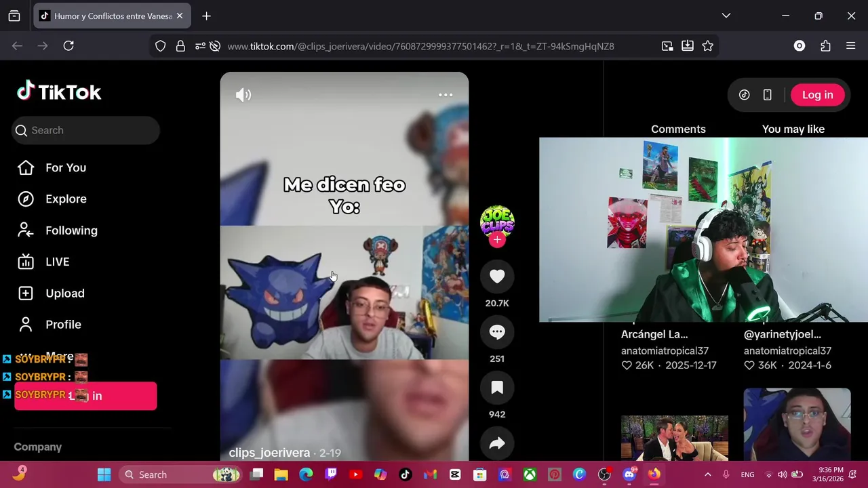868x488 pixels.
Task: Open Discord from the taskbar
Action: [x=629, y=474]
